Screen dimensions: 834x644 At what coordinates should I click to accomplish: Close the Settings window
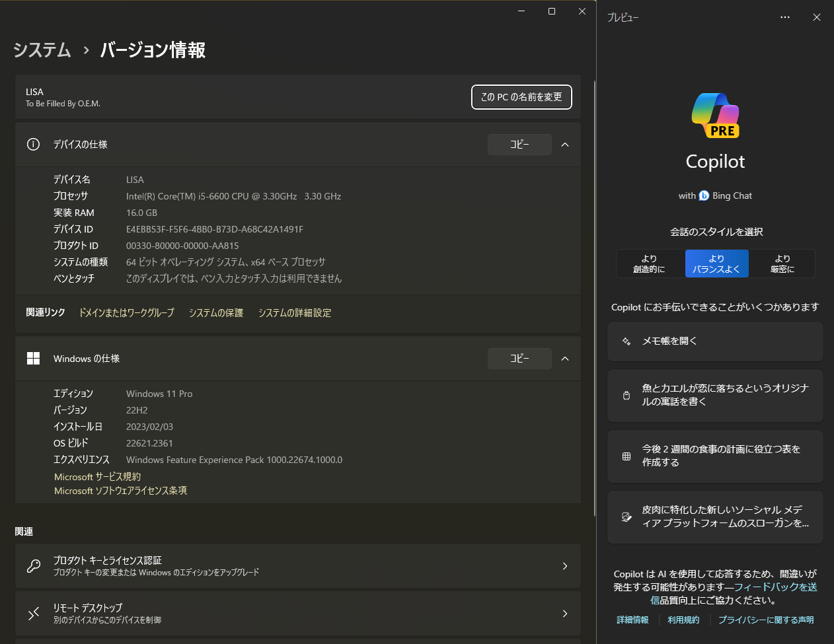[x=582, y=11]
